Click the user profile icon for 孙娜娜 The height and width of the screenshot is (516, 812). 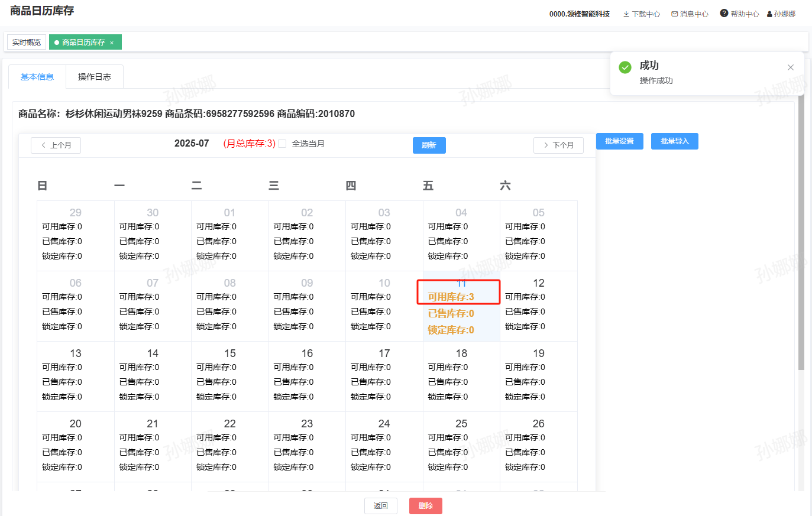click(769, 14)
